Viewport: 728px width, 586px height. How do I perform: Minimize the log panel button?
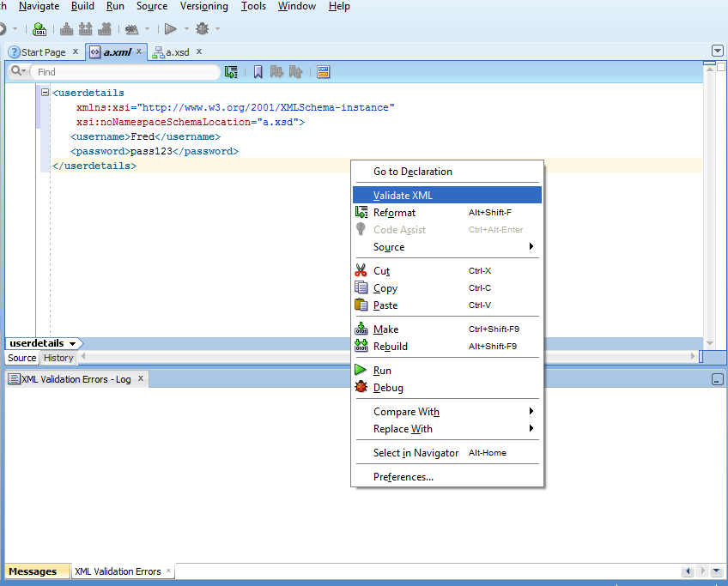(718, 379)
